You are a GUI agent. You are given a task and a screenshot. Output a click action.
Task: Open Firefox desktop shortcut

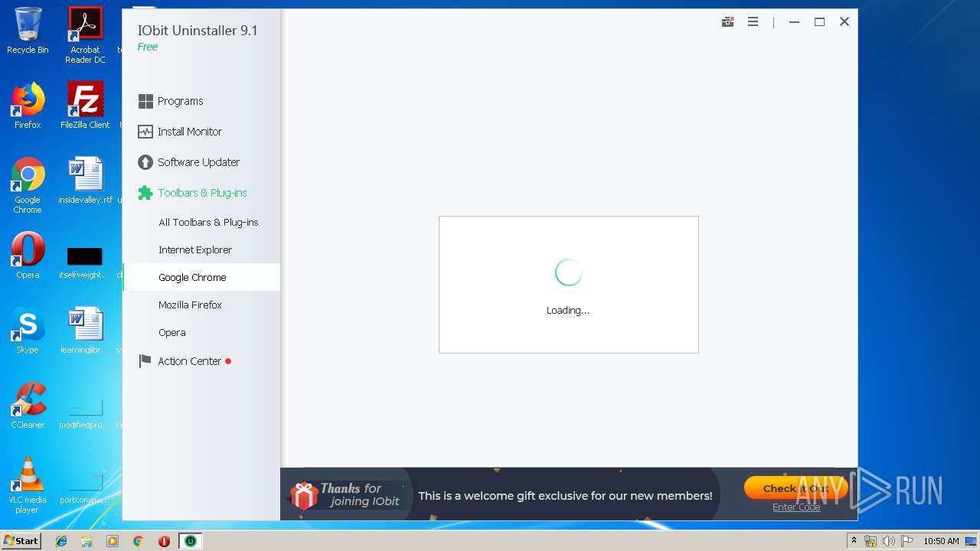[x=28, y=106]
